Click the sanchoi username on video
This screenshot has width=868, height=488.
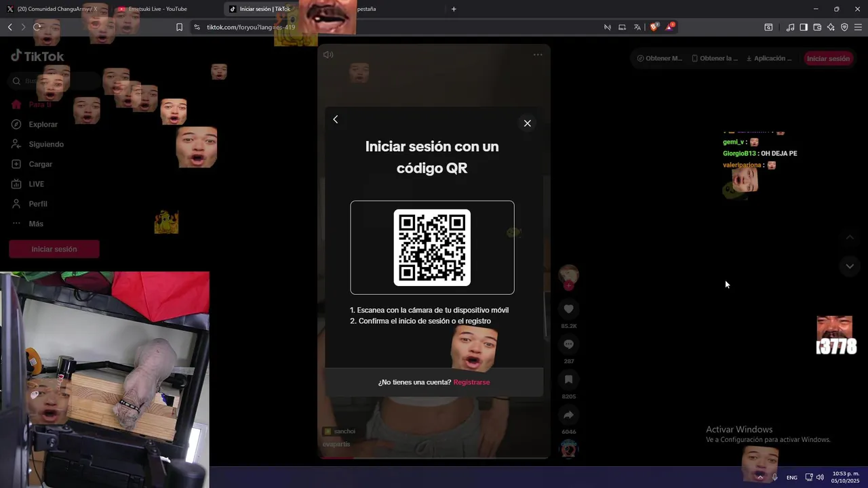[x=344, y=431]
